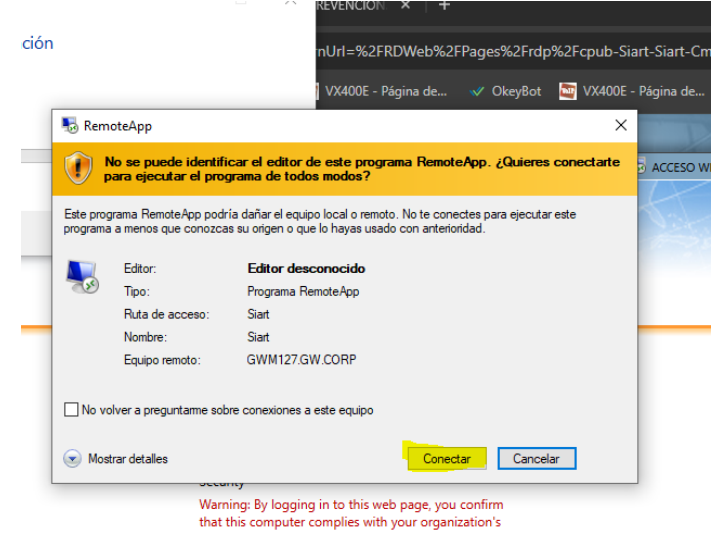The height and width of the screenshot is (536, 726).
Task: Click the remote computer icon beside Editor
Action: pos(80,275)
